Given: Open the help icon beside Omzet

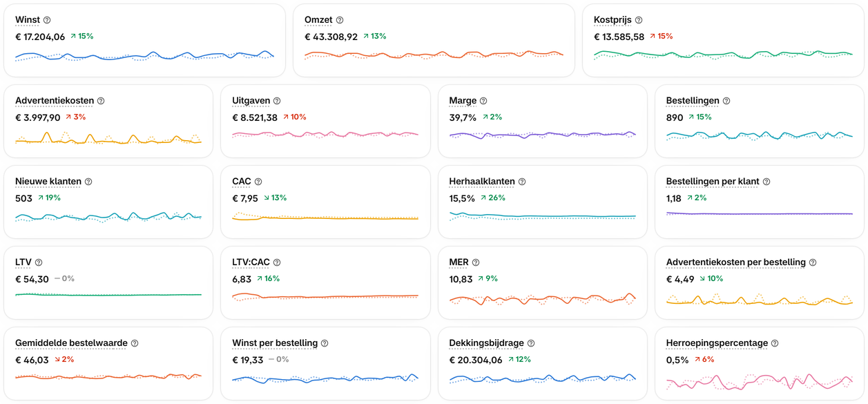Looking at the screenshot, I should 340,20.
